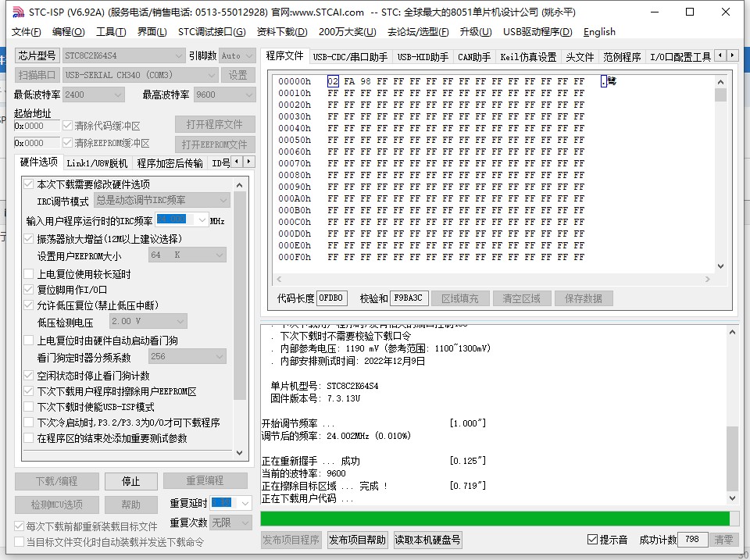Toggle 允许低压复位 checkbox

point(29,305)
